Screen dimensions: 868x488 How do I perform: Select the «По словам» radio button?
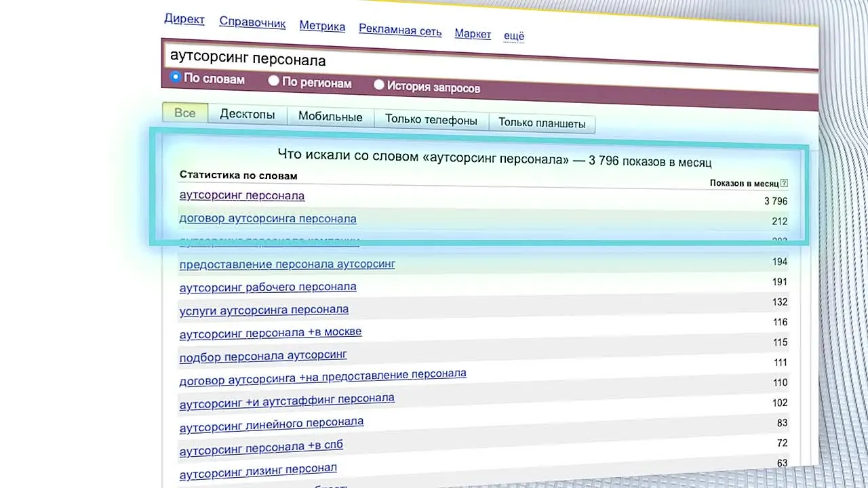176,77
